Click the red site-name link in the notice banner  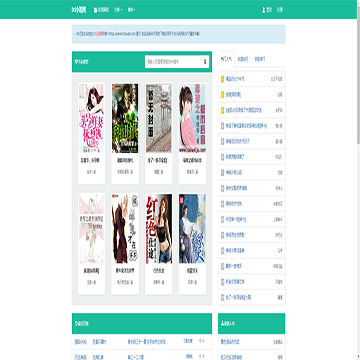click(x=97, y=34)
